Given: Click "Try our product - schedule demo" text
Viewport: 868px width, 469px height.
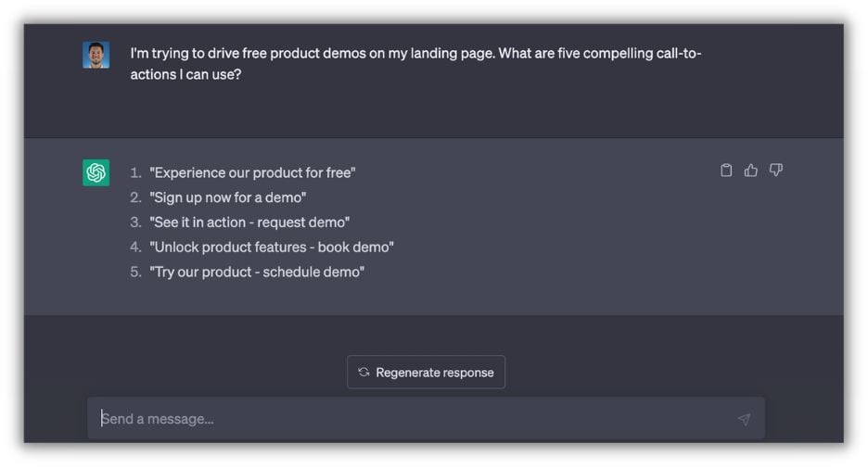Looking at the screenshot, I should coord(257,273).
